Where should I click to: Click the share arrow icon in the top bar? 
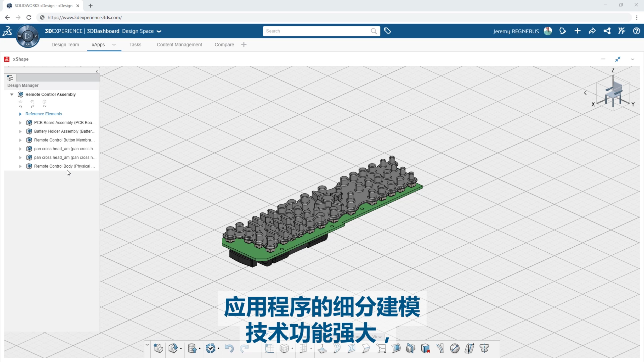(592, 31)
